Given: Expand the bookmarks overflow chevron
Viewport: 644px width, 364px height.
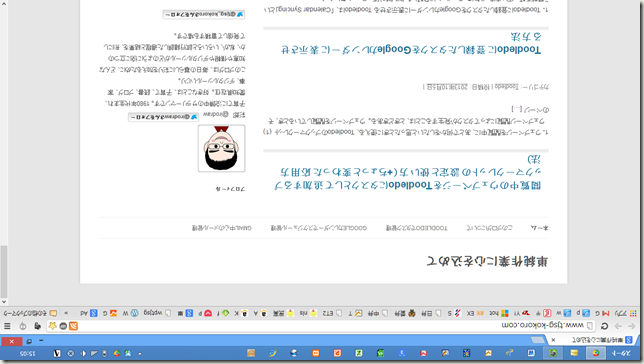Looking at the screenshot, I should point(66,313).
